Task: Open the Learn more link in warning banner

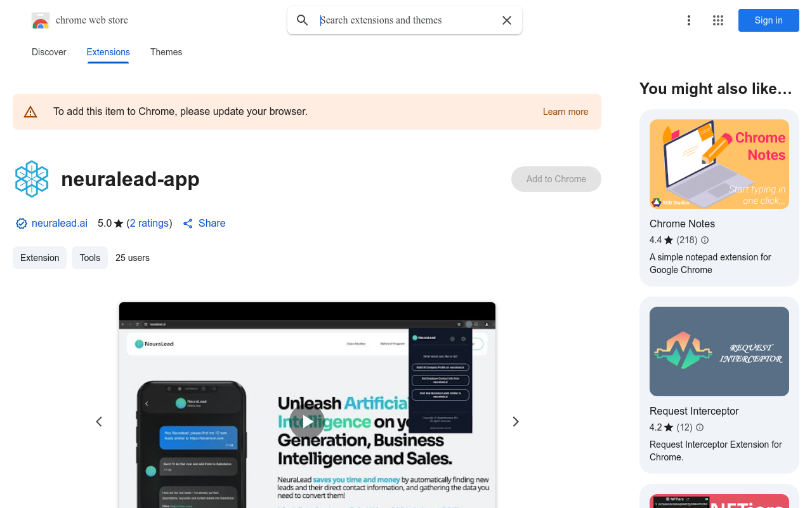Action: pyautogui.click(x=565, y=112)
